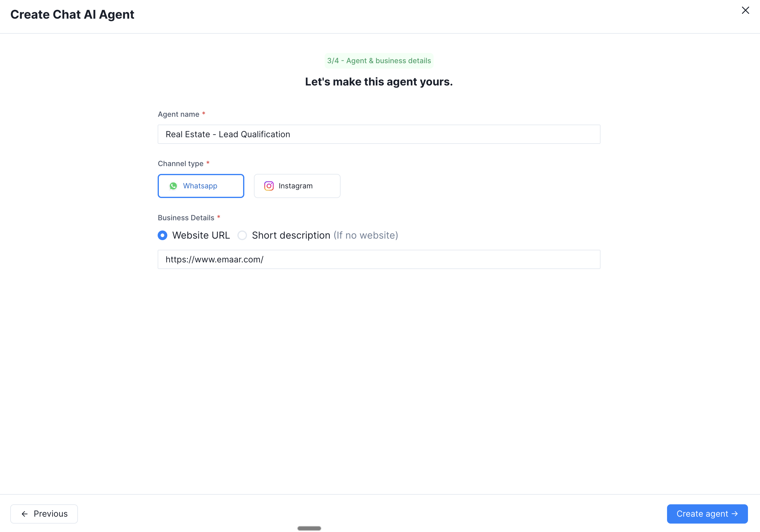The height and width of the screenshot is (532, 760).
Task: Click the left arrow icon beside Previous
Action: (x=24, y=514)
